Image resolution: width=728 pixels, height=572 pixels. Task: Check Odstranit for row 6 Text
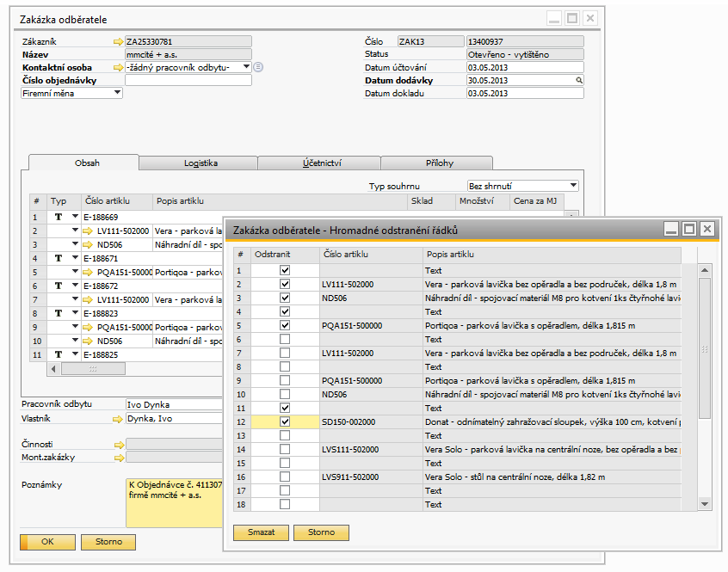285,339
